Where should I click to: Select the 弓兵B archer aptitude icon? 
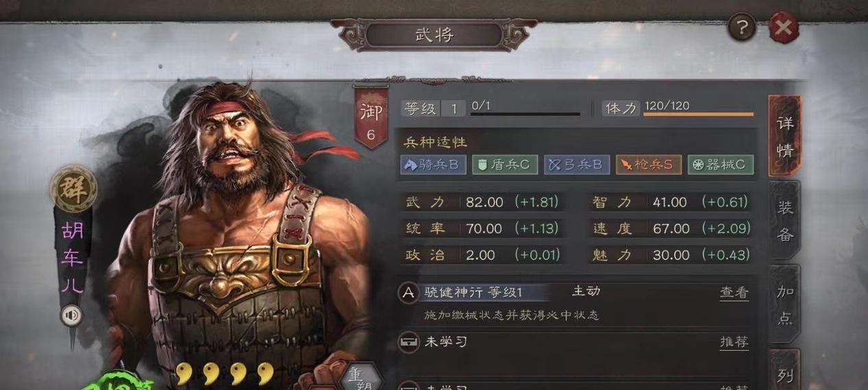click(577, 164)
